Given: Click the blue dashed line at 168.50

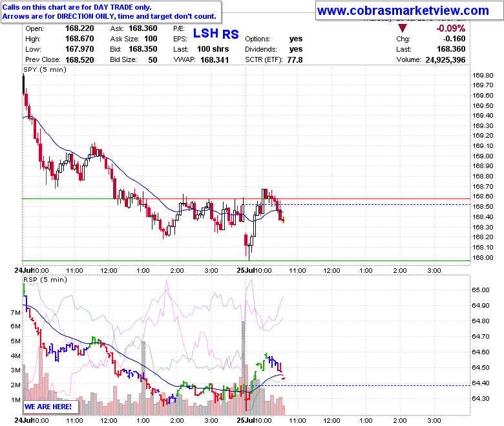Looking at the screenshot, I should click(357, 204).
